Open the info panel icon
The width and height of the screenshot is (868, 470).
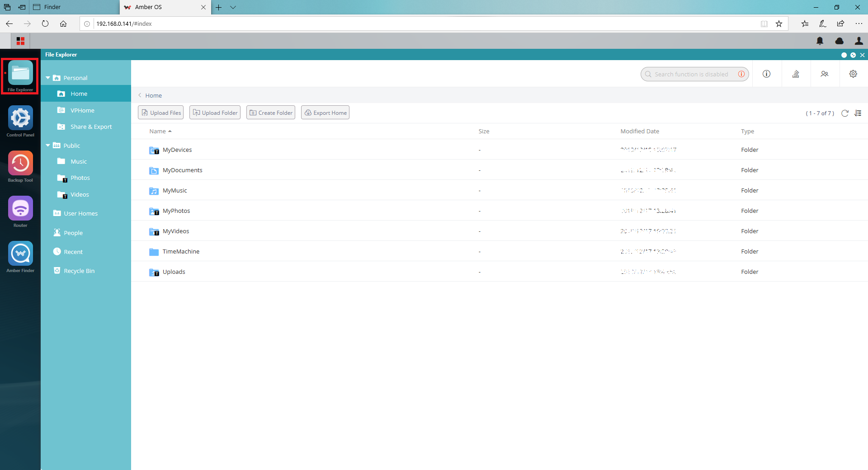(x=766, y=74)
